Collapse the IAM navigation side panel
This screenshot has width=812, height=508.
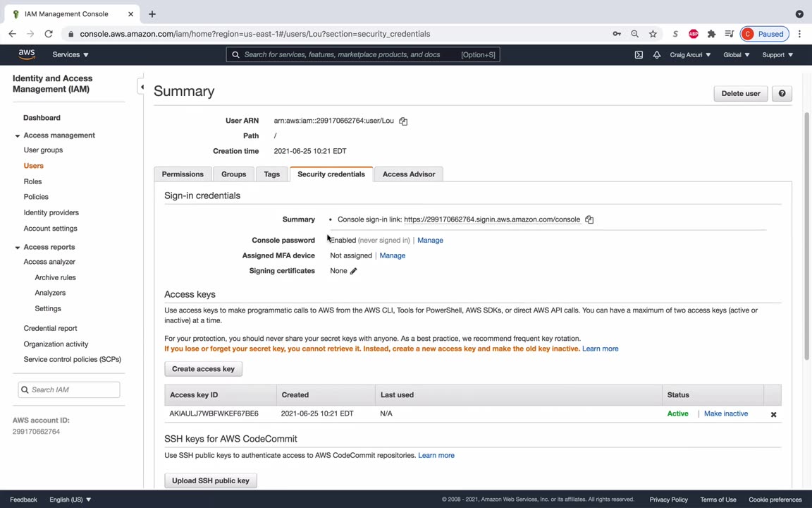[142, 87]
